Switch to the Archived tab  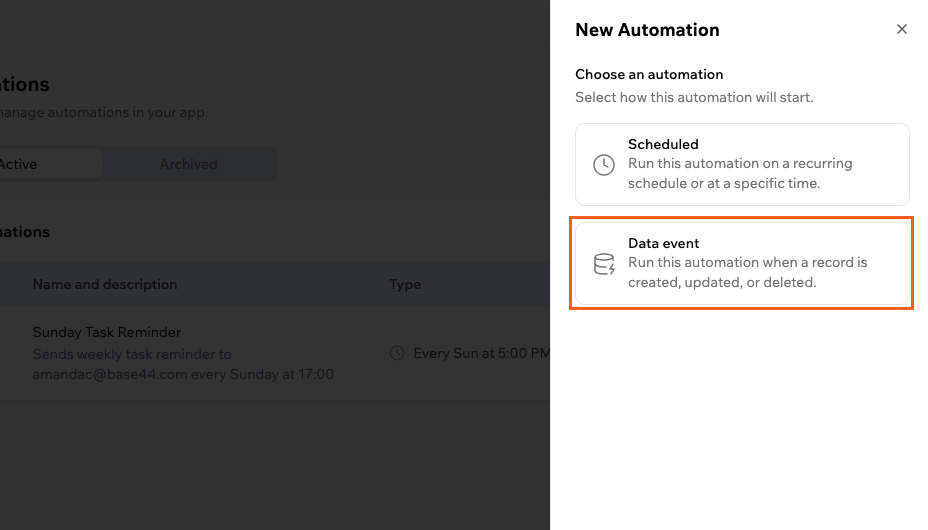[x=188, y=164]
